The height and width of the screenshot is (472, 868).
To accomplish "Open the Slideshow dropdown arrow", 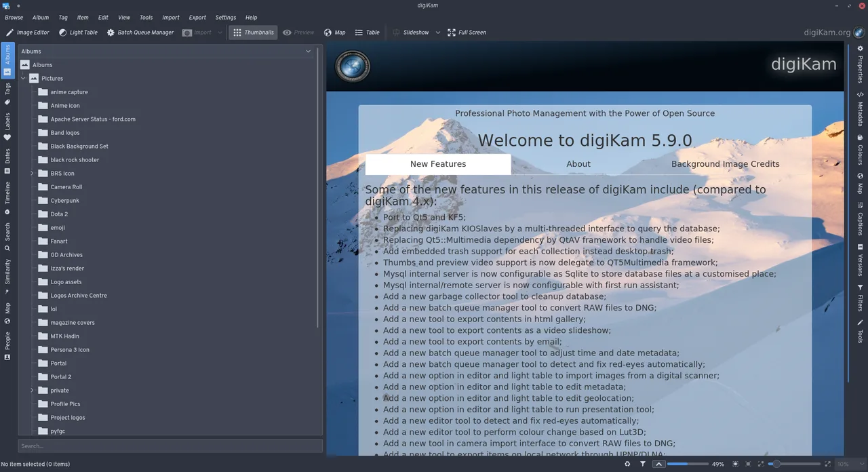I will 437,33.
